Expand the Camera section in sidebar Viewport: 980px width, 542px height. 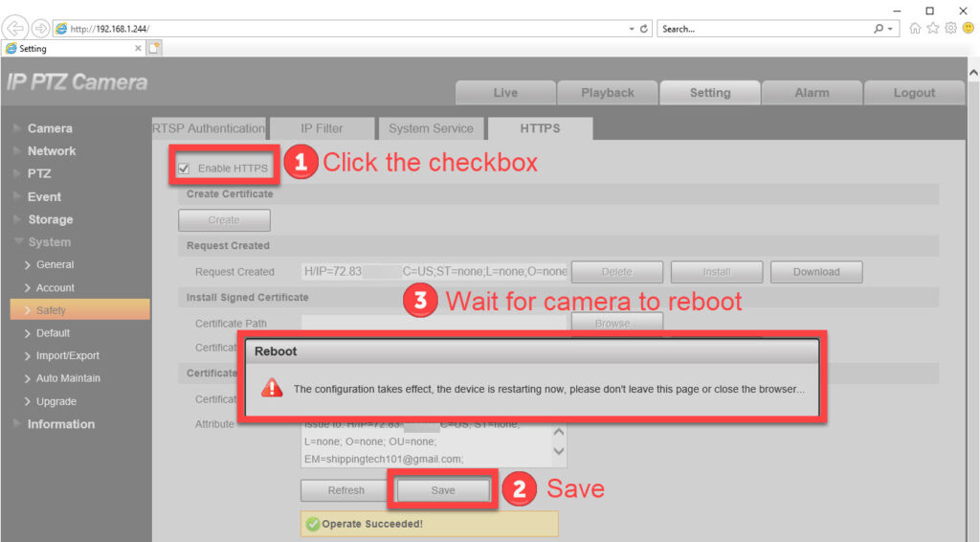[x=50, y=128]
